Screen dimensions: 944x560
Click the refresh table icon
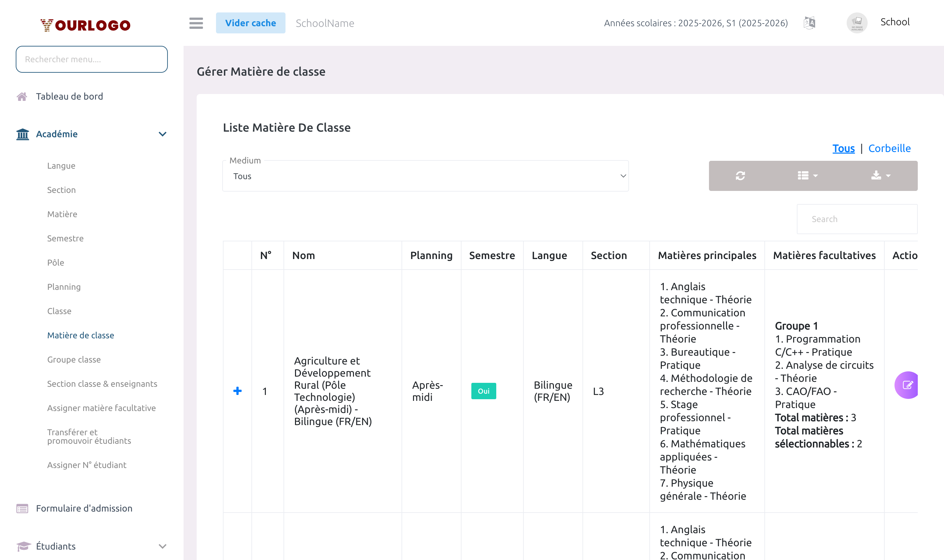[x=740, y=176]
